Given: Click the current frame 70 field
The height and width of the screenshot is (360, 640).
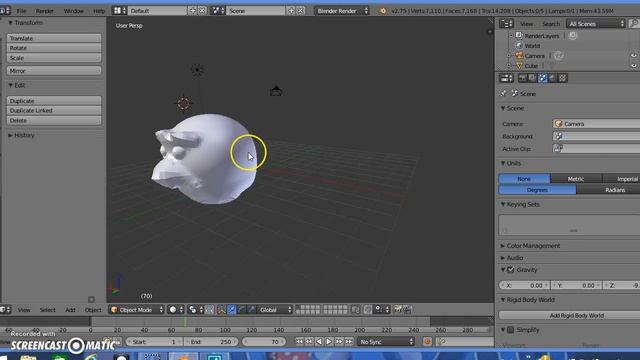Looking at the screenshot, I should coord(264,342).
